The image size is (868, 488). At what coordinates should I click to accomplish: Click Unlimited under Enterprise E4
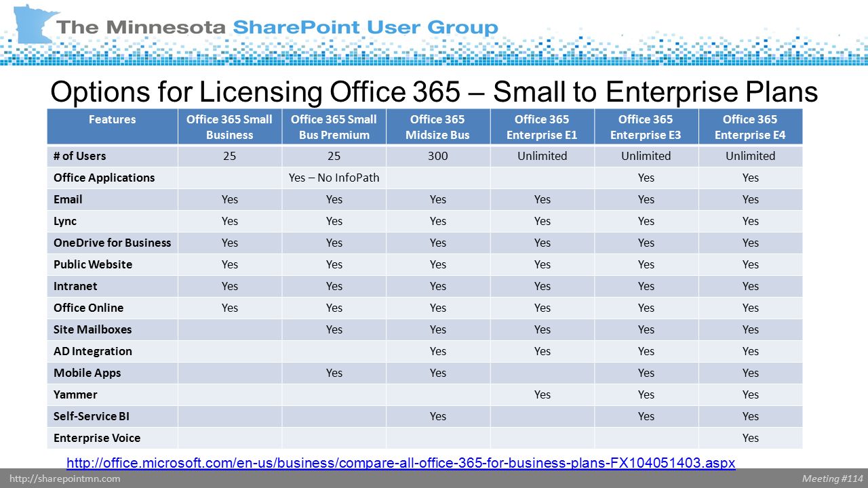click(750, 156)
